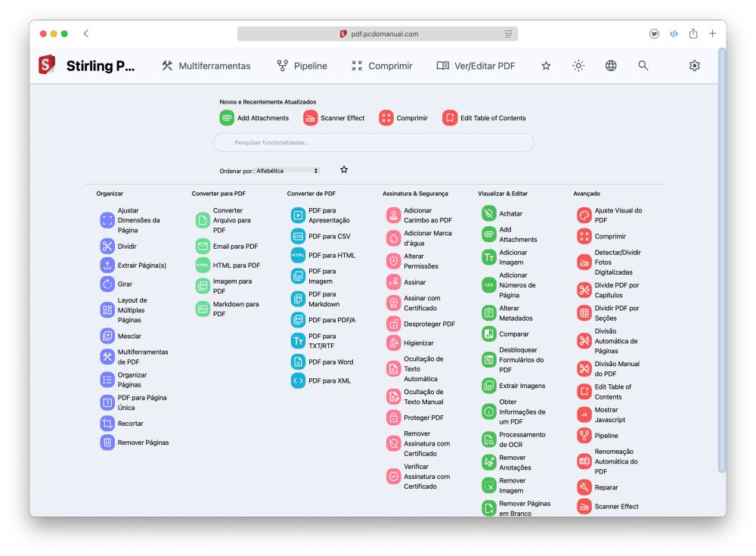Open settings gear in the navbar

pyautogui.click(x=694, y=66)
